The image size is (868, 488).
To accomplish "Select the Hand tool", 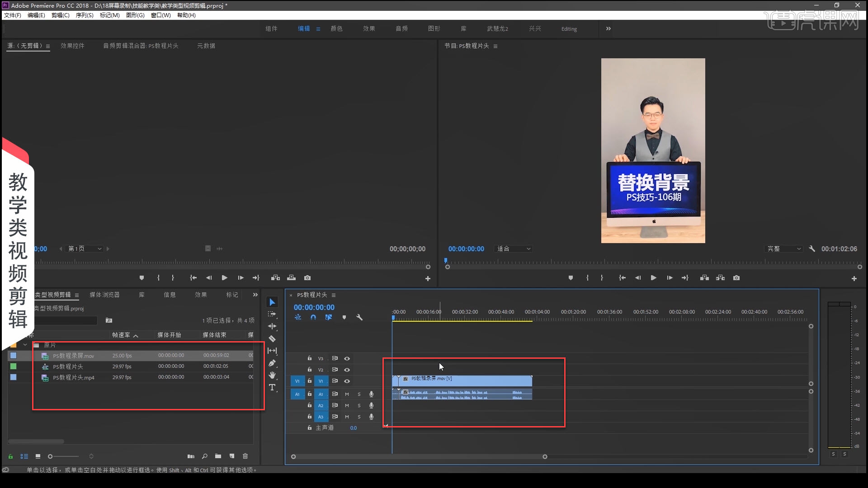I will (272, 375).
